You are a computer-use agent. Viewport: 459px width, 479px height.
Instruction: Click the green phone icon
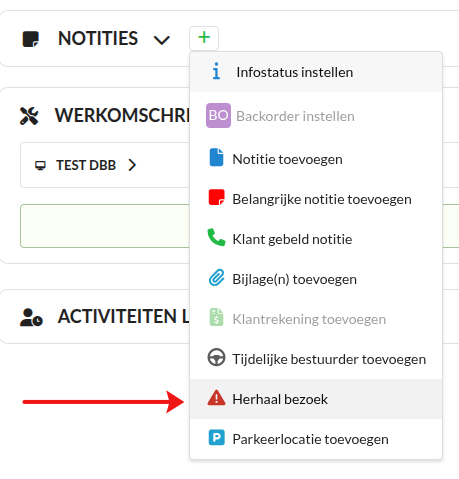(216, 237)
